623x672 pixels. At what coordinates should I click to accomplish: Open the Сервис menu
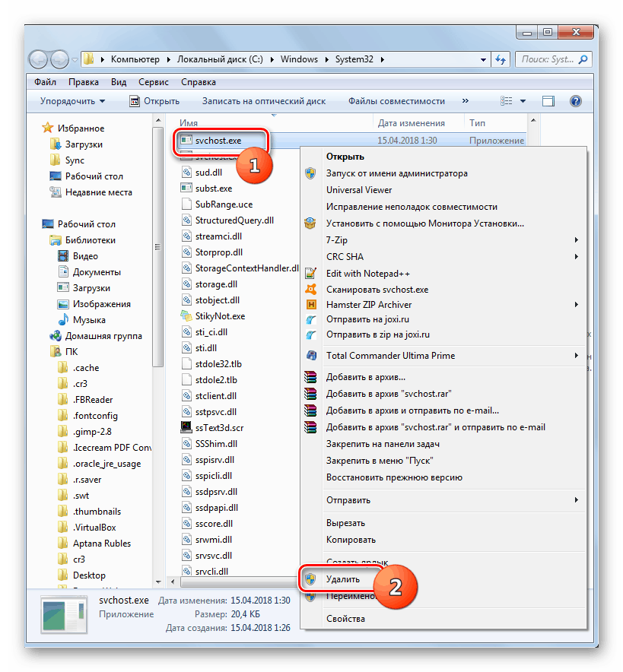pos(153,81)
